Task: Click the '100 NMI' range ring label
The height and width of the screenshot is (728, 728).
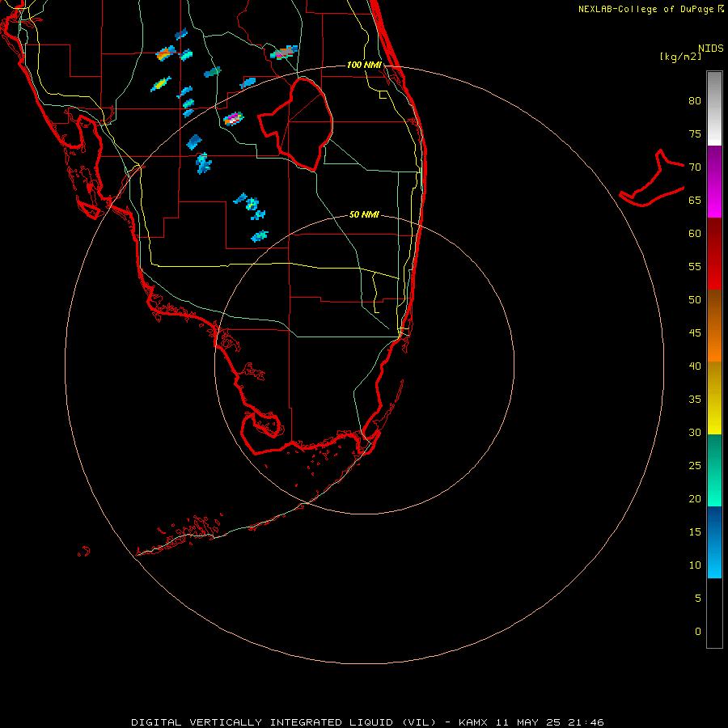Action: pyautogui.click(x=364, y=65)
